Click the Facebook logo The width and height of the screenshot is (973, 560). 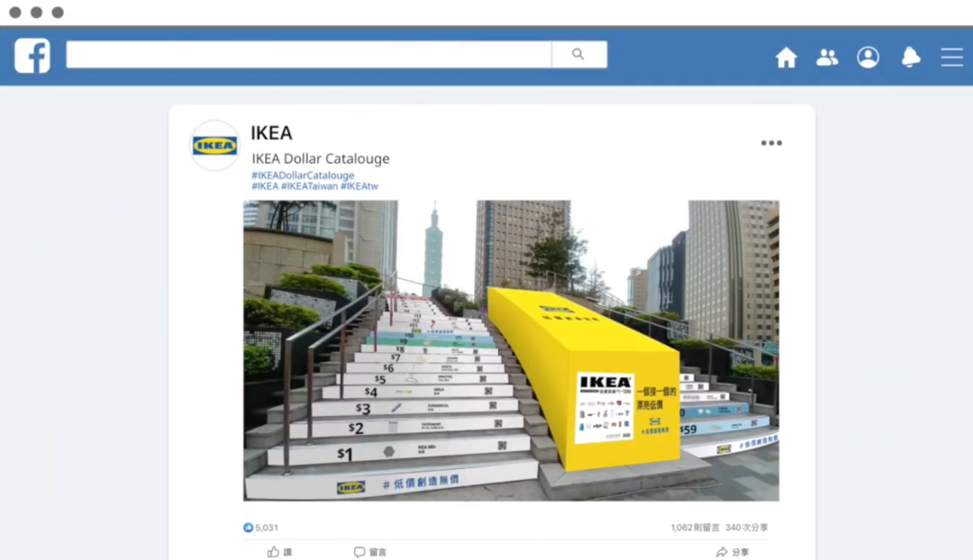click(x=32, y=55)
